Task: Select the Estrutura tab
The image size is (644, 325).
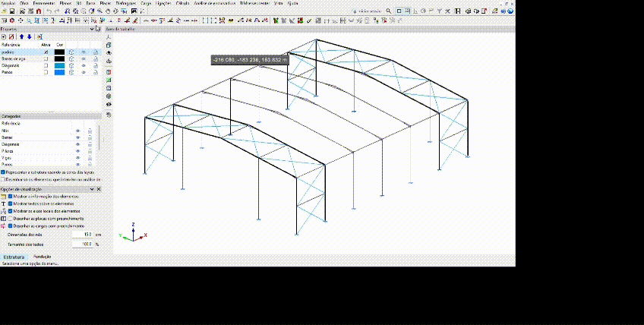Action: (x=14, y=258)
